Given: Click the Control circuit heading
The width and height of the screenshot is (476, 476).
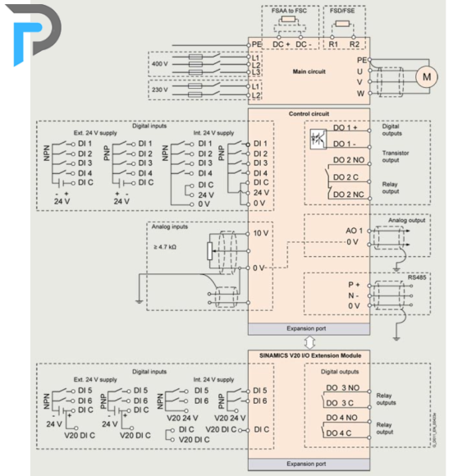Looking at the screenshot, I should pyautogui.click(x=309, y=114).
